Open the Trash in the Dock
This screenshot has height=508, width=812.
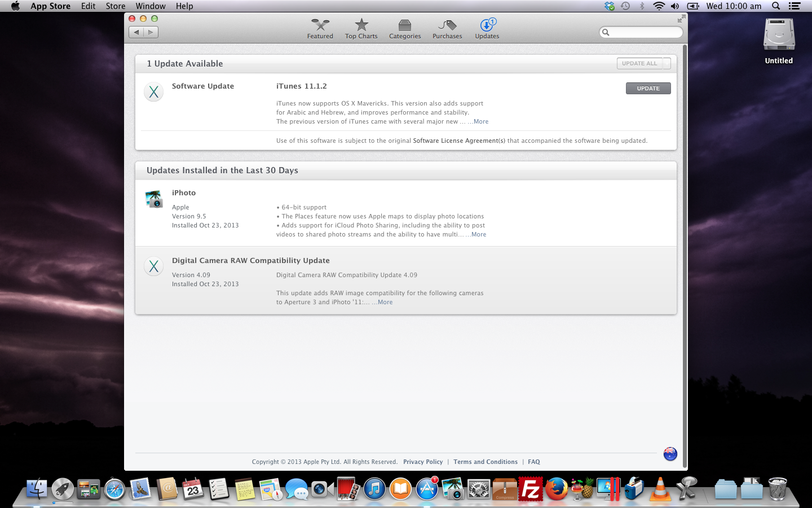point(778,489)
